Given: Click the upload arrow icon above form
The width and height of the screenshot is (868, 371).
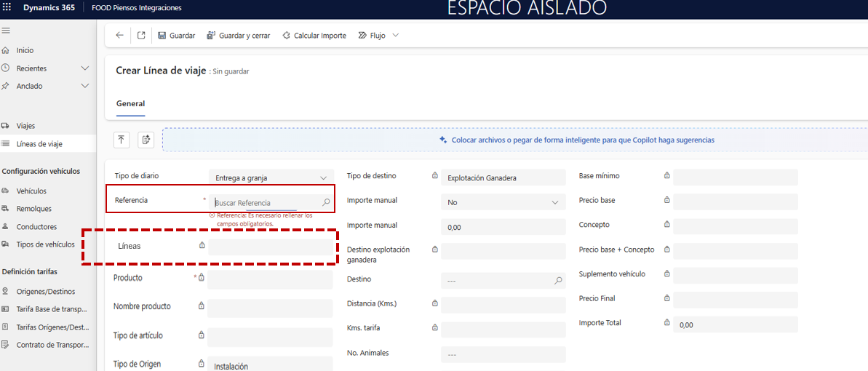Looking at the screenshot, I should 122,140.
